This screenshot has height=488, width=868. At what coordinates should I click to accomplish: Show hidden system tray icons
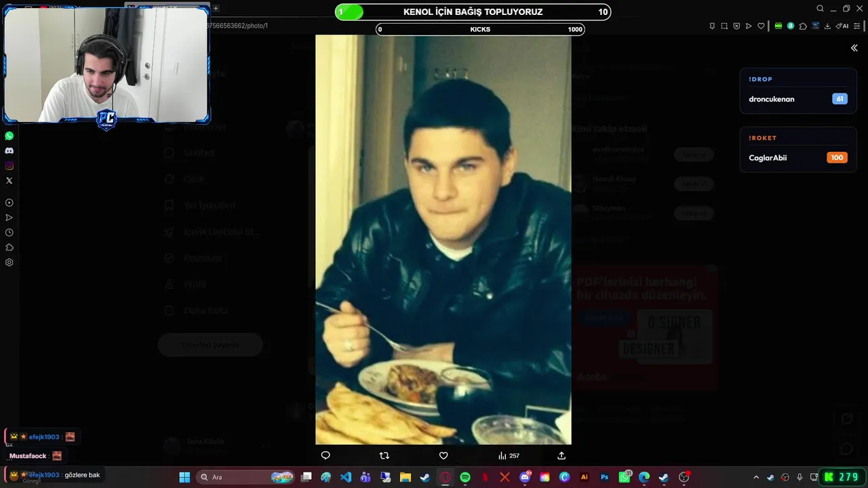[756, 477]
